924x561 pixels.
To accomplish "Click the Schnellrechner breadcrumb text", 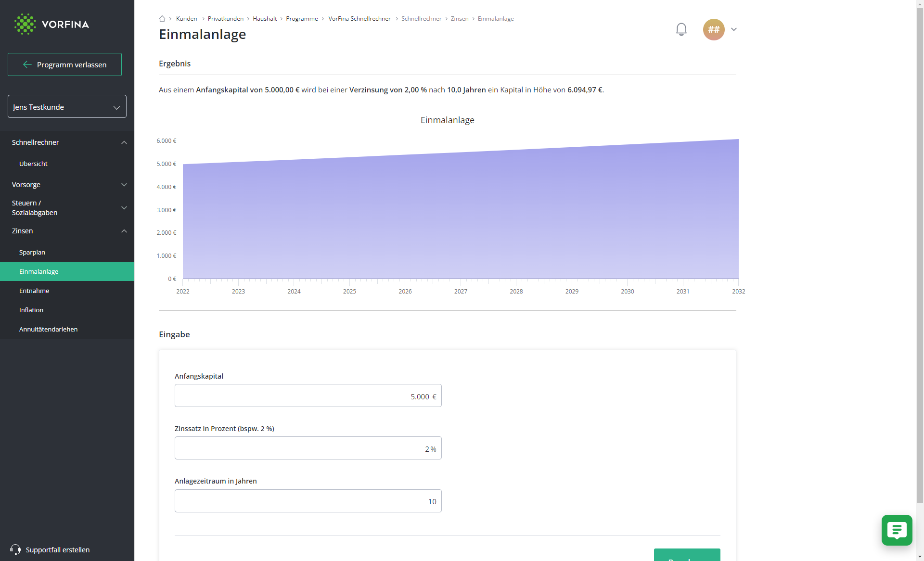I will tap(421, 19).
